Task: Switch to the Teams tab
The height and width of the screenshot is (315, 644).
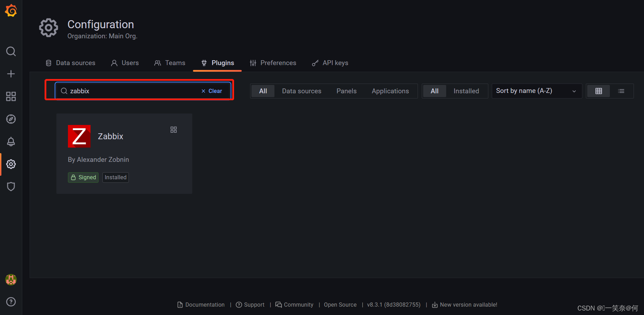Action: click(170, 63)
